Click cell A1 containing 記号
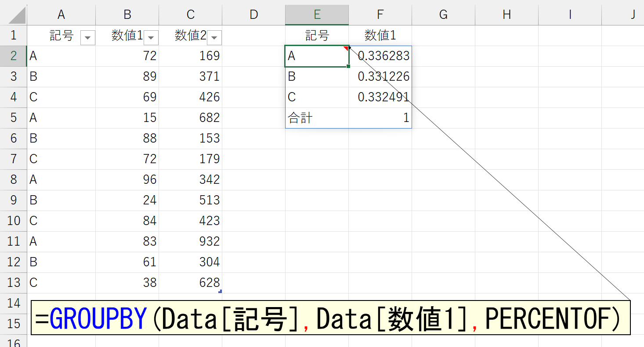The image size is (644, 347). click(62, 36)
